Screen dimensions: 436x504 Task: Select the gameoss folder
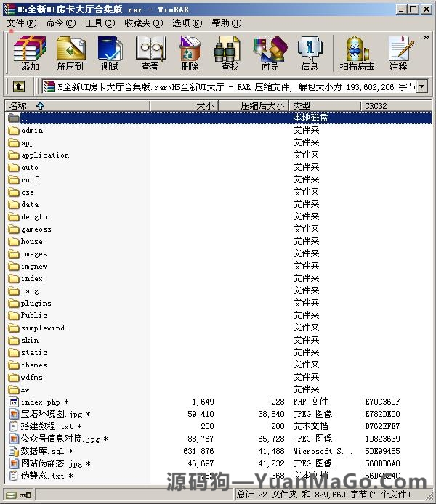click(30, 229)
